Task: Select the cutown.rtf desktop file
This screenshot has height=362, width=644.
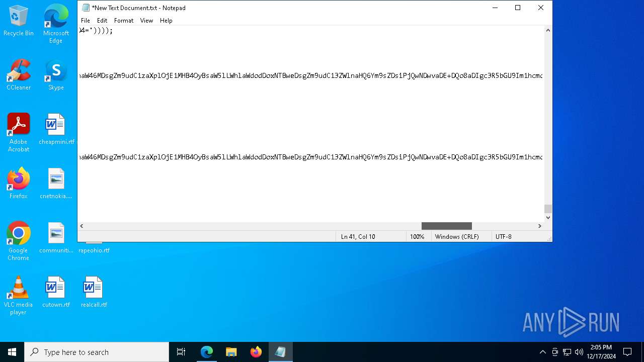Action: [56, 292]
